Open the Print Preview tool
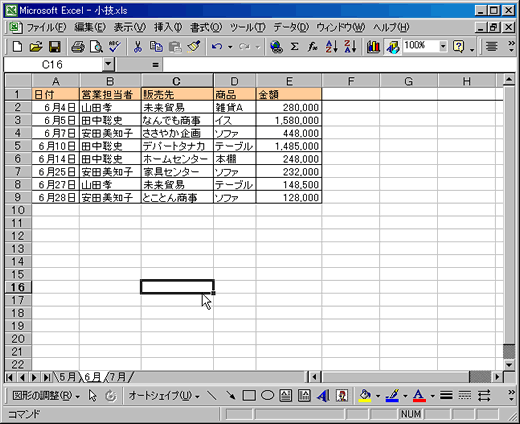Image resolution: width=520 pixels, height=424 pixels. pyautogui.click(x=97, y=47)
